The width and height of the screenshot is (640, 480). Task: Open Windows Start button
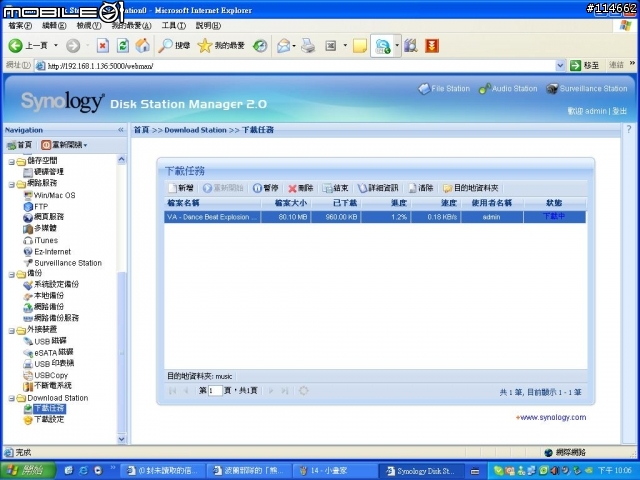coord(28,471)
